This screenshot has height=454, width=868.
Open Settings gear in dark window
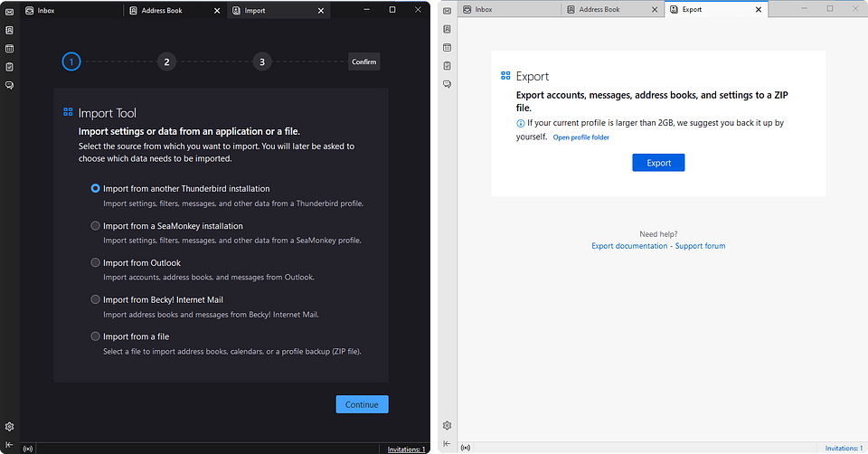[x=9, y=426]
